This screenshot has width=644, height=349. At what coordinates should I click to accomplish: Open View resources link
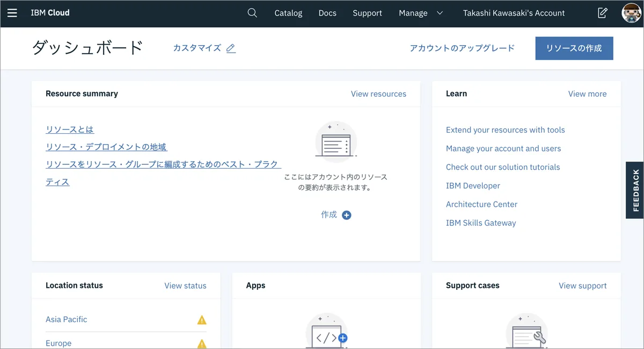tap(378, 94)
